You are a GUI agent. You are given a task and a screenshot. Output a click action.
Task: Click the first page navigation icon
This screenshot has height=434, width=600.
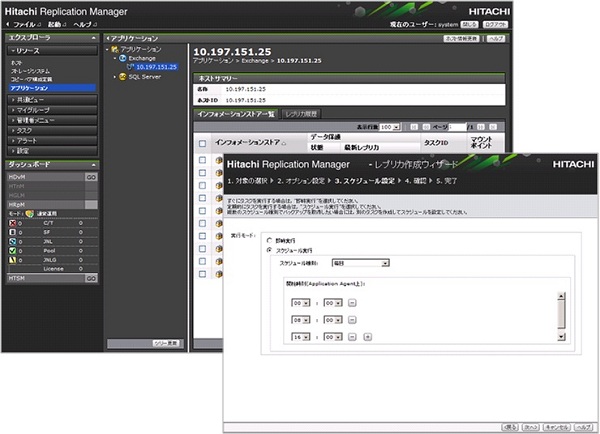pyautogui.click(x=414, y=127)
